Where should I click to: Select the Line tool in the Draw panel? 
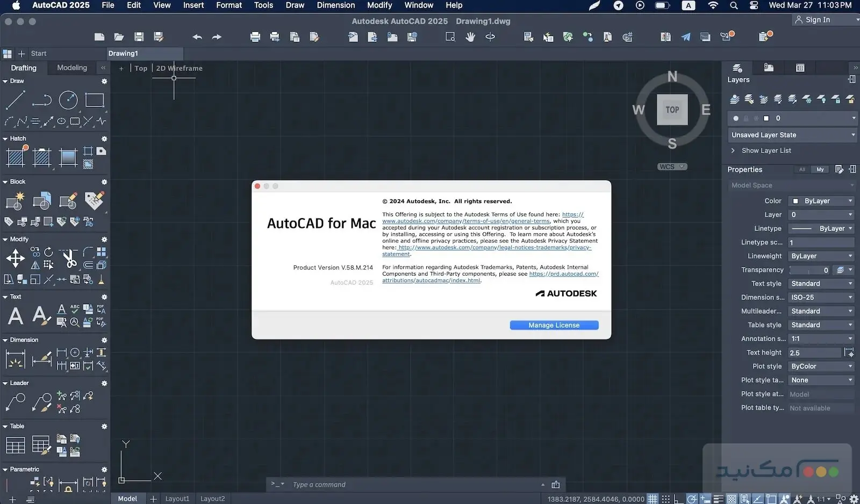coord(15,100)
